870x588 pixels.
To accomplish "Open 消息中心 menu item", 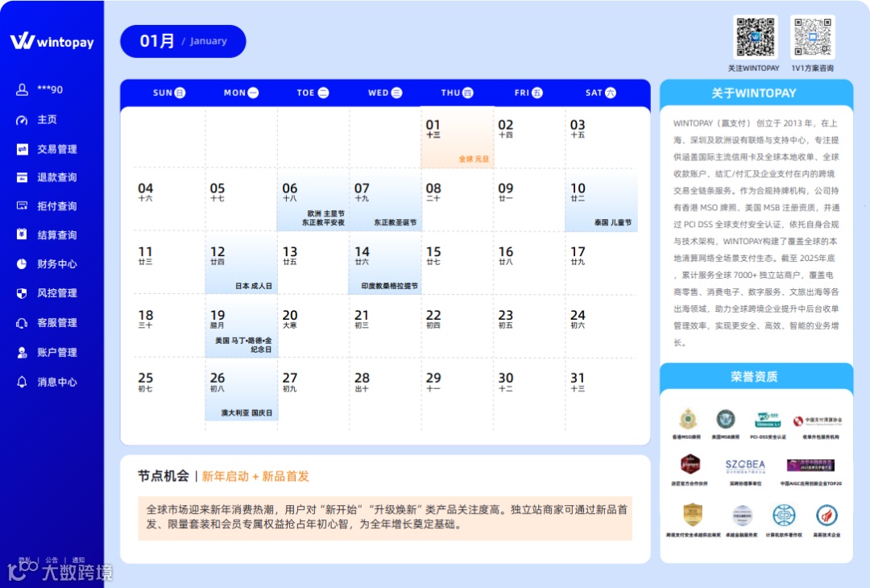I will (x=57, y=382).
